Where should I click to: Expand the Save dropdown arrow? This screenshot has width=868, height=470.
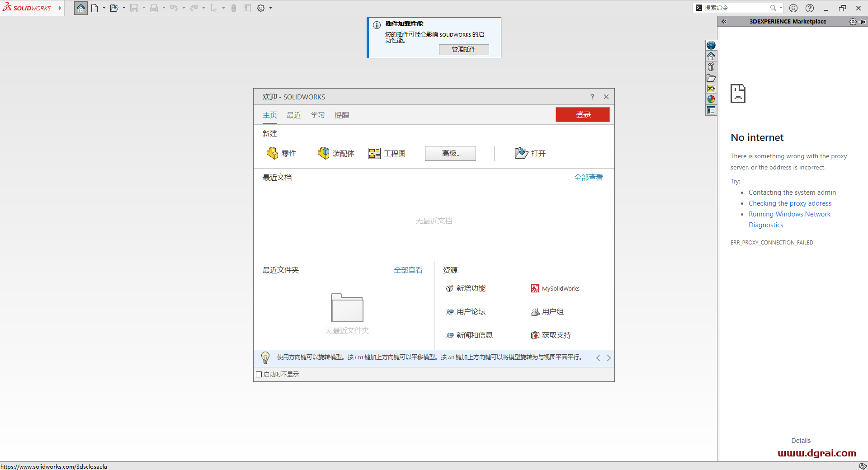(x=144, y=8)
